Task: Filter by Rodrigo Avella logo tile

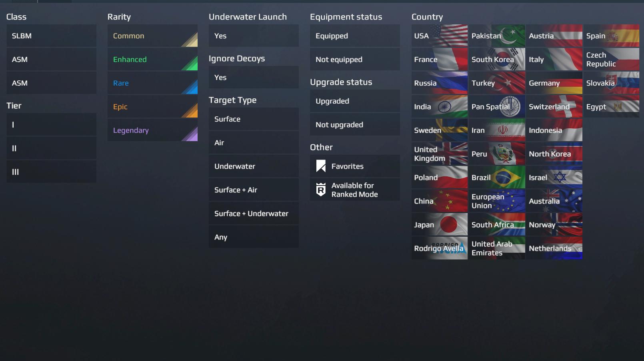Action: pos(440,248)
